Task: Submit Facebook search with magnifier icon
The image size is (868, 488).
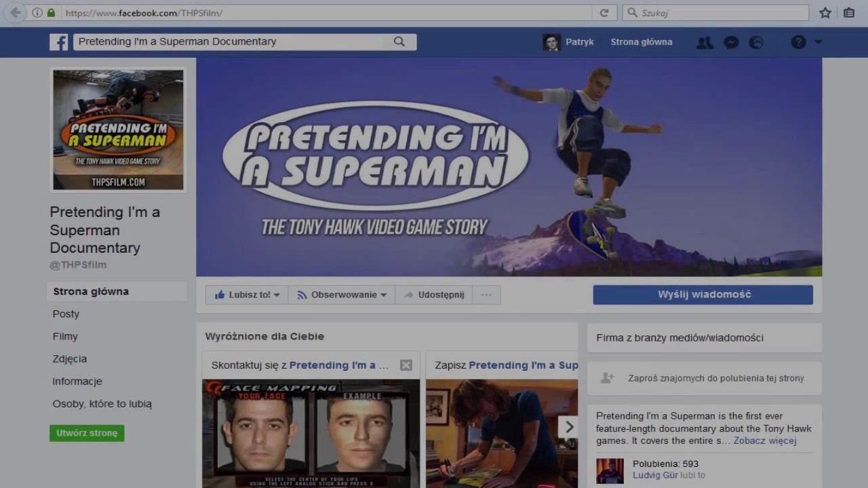Action: [399, 41]
